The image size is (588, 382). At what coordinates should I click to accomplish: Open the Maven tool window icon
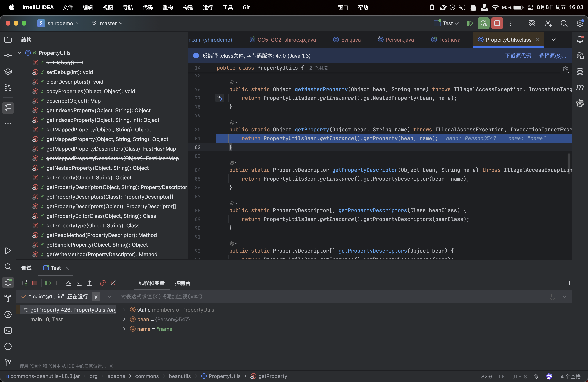point(580,87)
